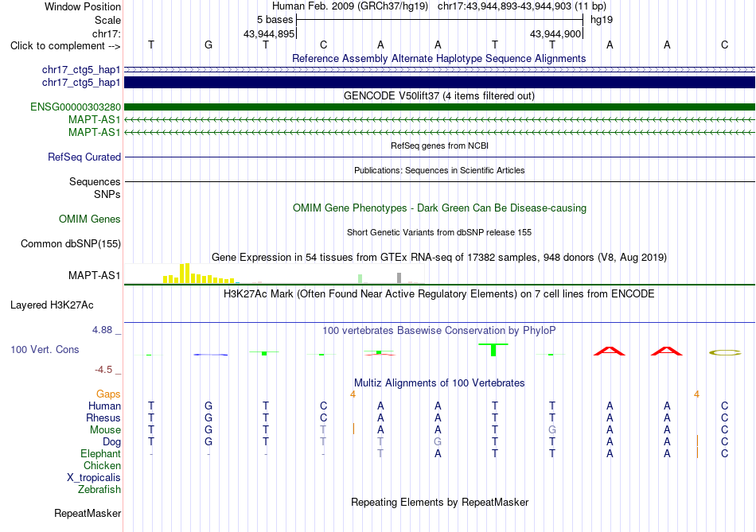Click the base G in the sequence row
This screenshot has width=756, height=532.
tap(208, 45)
